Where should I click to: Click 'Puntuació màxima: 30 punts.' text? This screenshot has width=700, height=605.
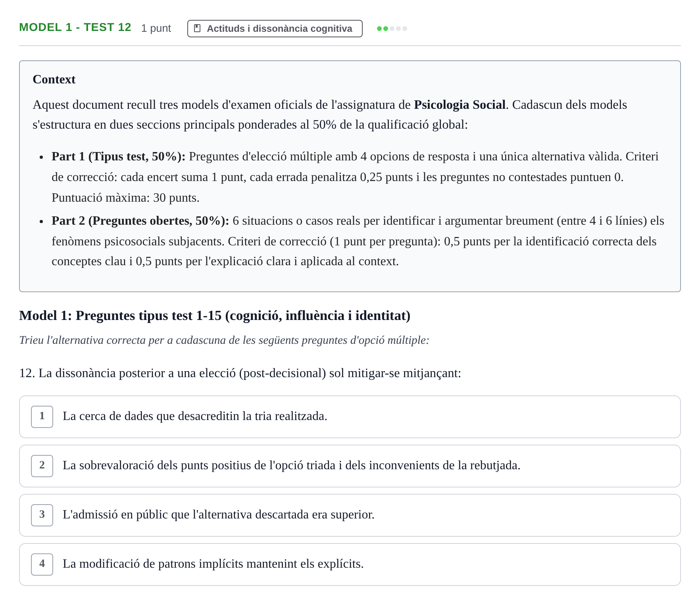[x=125, y=198]
